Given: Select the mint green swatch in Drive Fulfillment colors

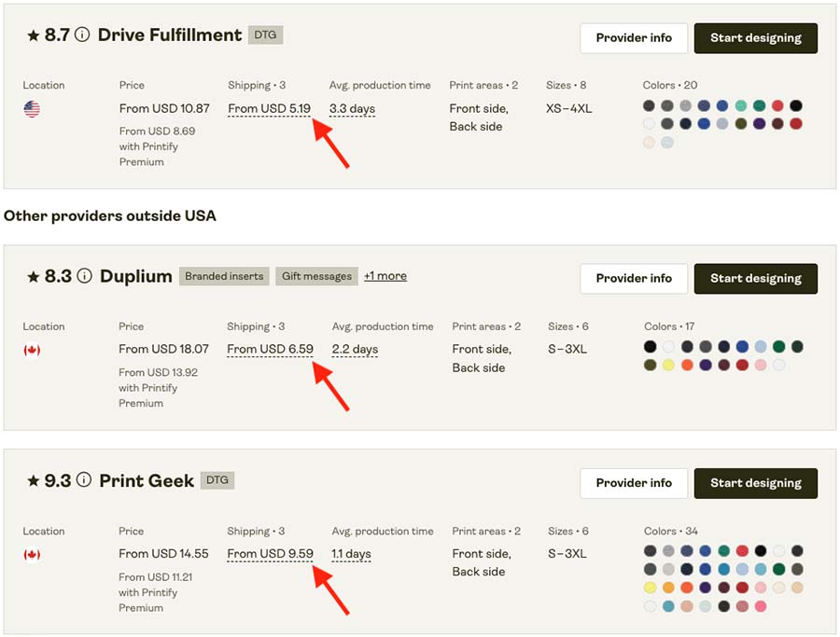Looking at the screenshot, I should [x=741, y=105].
